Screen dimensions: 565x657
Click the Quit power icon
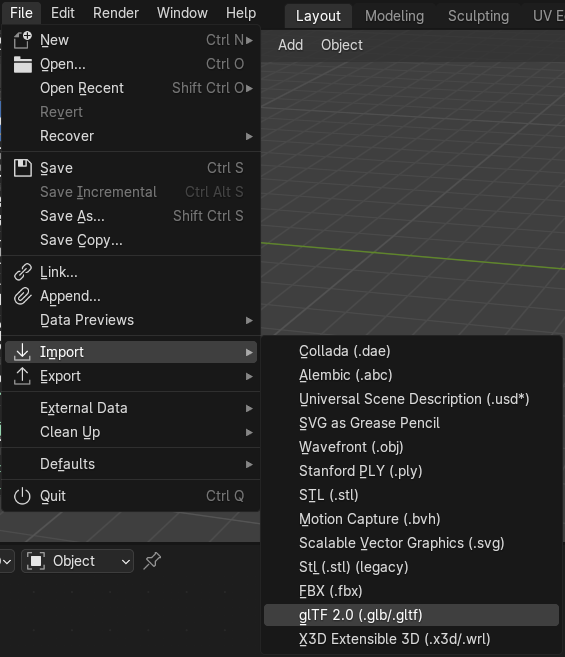[x=22, y=496]
